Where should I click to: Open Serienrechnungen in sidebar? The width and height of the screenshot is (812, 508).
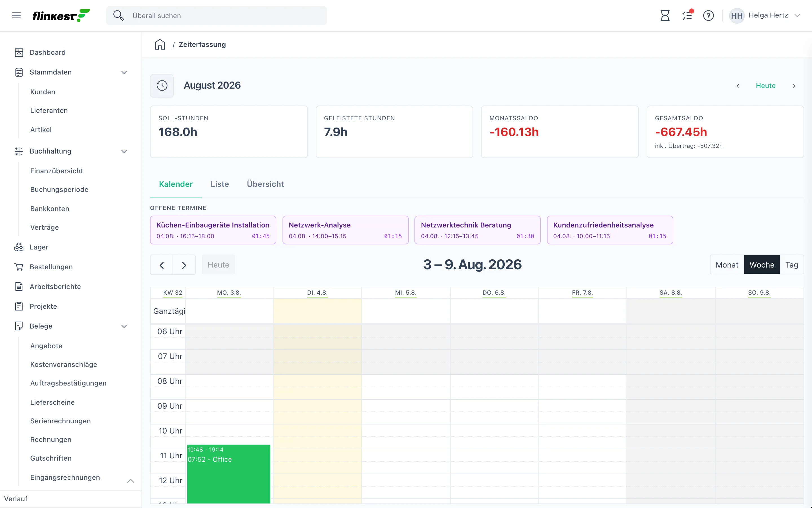point(60,421)
